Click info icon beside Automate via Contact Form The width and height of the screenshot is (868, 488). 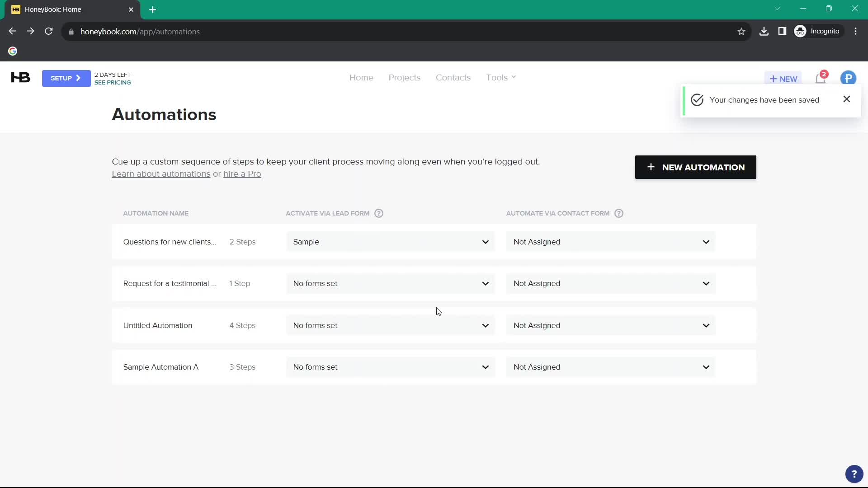pos(619,213)
